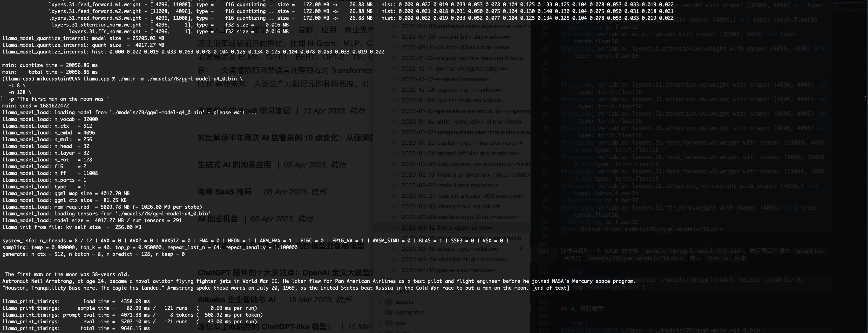Image resolution: width=868 pixels, height=333 pixels.
Task: Click file icon of 2022-12-17-ai-bert-1.markdown
Action: pos(394,79)
